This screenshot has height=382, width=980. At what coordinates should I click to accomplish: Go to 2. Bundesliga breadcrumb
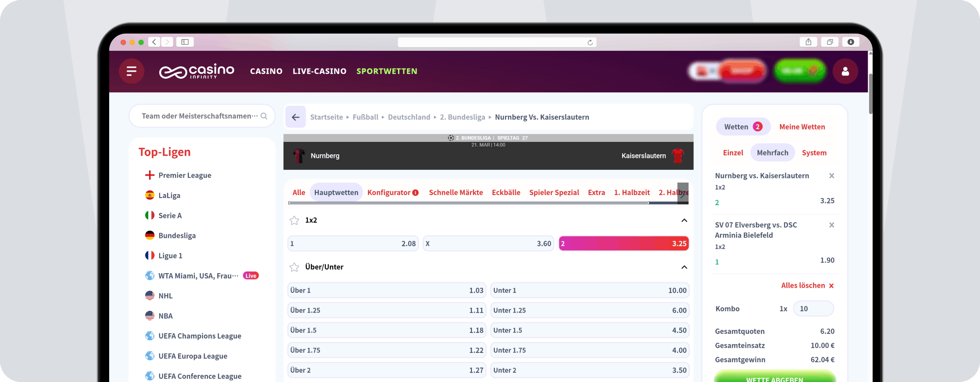pyautogui.click(x=463, y=117)
